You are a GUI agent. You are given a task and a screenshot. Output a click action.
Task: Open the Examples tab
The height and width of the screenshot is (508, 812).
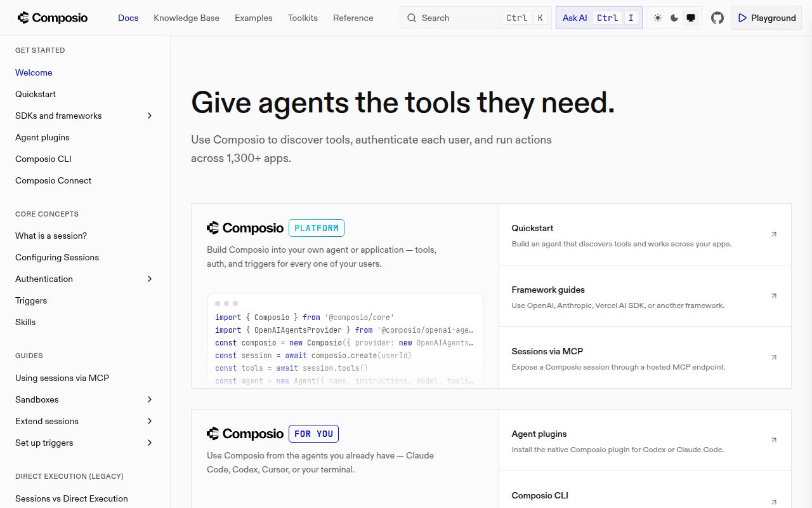tap(254, 18)
